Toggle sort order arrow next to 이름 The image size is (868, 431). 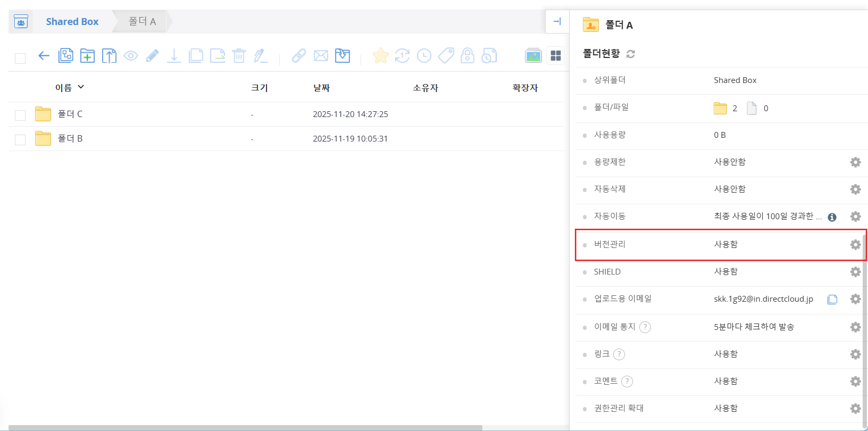pos(81,87)
